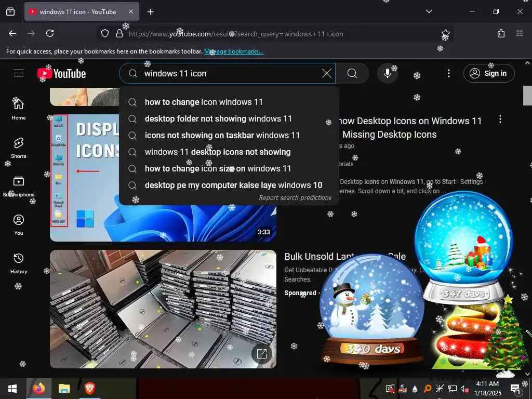Open the Home sidebar item
The height and width of the screenshot is (399, 532).
click(19, 109)
